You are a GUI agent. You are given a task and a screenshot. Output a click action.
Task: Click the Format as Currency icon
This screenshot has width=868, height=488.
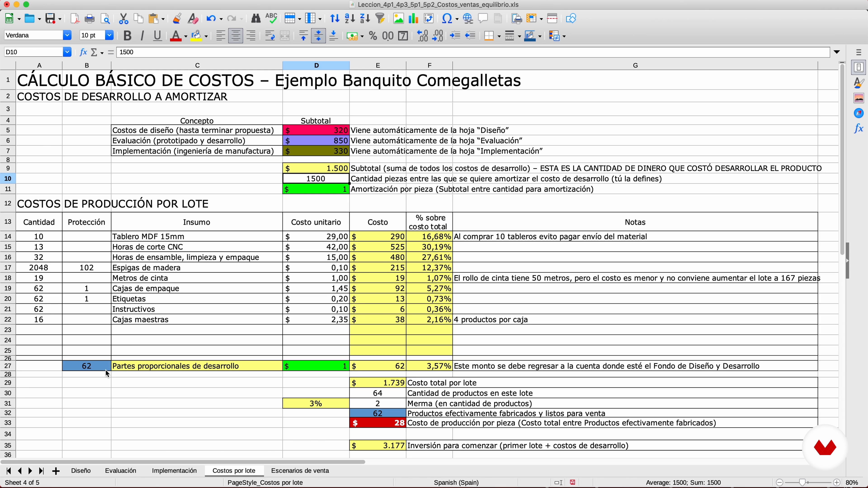click(x=352, y=36)
